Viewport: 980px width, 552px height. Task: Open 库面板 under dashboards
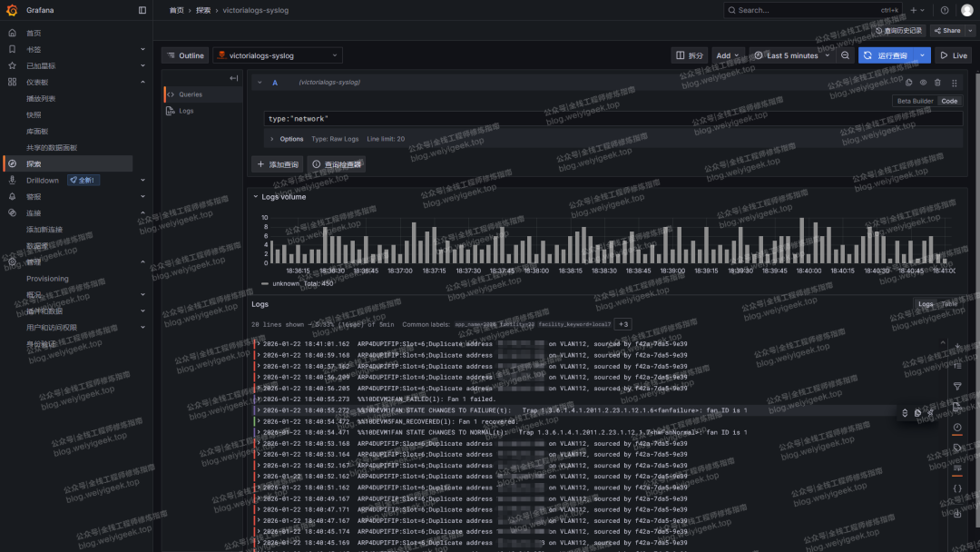click(37, 132)
